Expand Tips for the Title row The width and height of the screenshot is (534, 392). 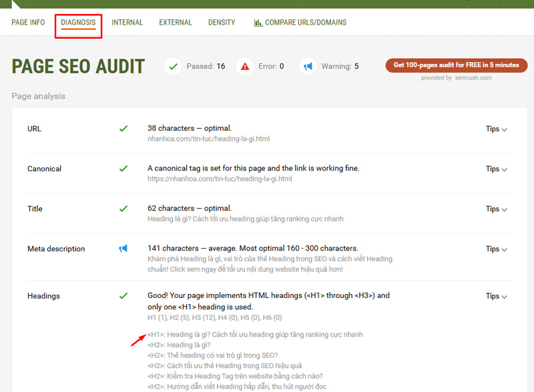pos(496,209)
